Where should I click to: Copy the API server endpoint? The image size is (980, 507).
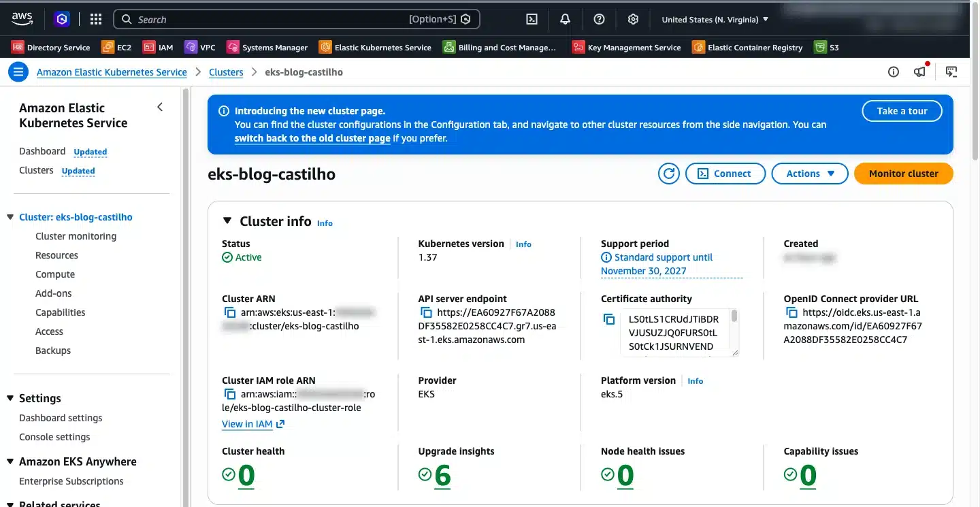click(x=426, y=312)
